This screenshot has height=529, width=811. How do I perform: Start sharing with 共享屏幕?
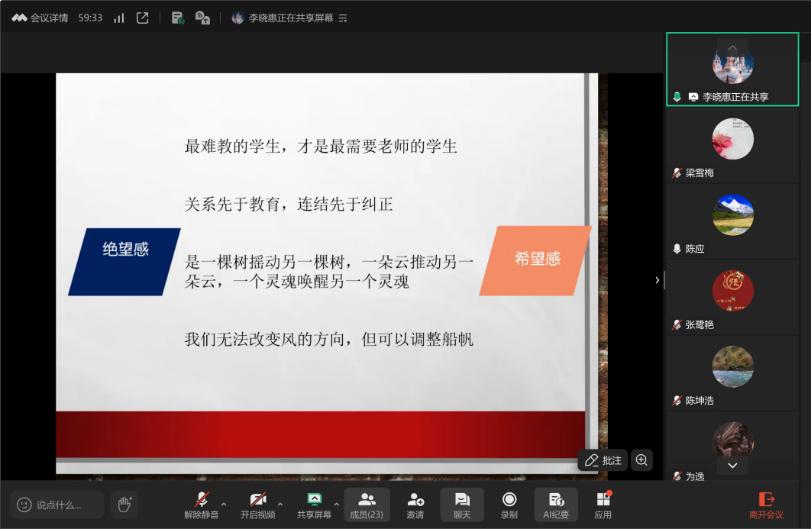(314, 504)
